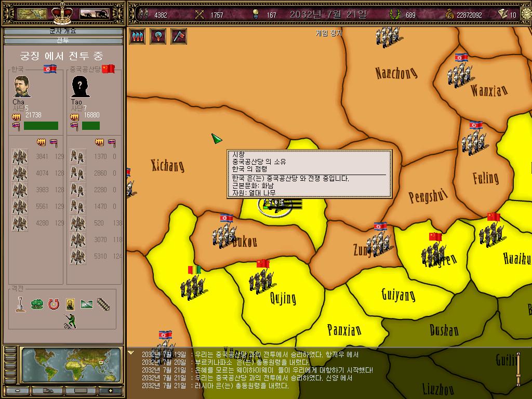Click the world minimap
532x399 pixels.
click(71, 365)
